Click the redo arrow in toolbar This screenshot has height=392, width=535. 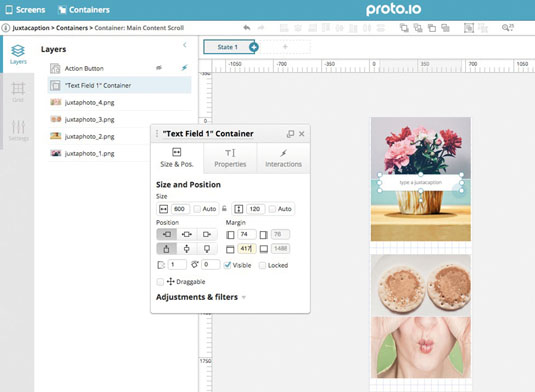(261, 28)
